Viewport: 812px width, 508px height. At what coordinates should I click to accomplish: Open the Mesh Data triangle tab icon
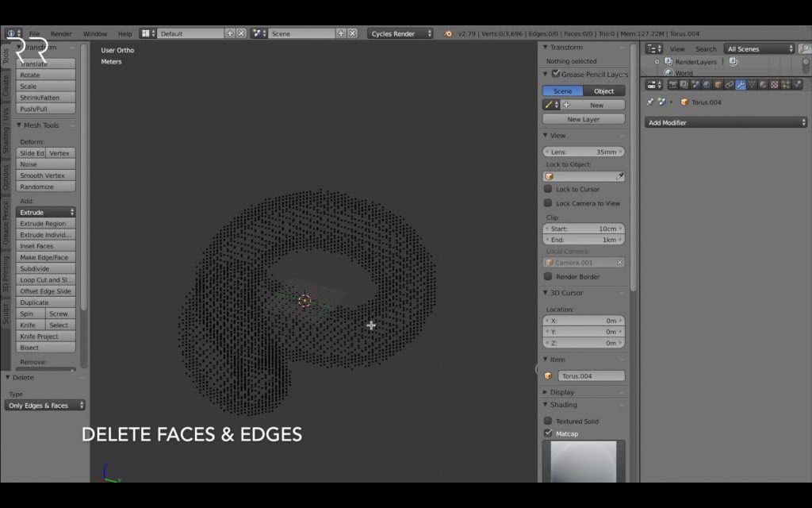click(752, 84)
